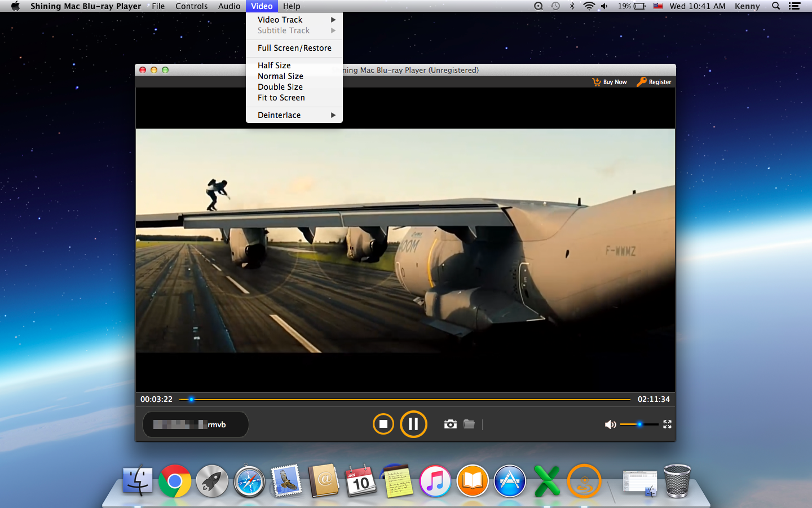The width and height of the screenshot is (812, 508).
Task: Stop video playback with the stop button
Action: pos(383,424)
